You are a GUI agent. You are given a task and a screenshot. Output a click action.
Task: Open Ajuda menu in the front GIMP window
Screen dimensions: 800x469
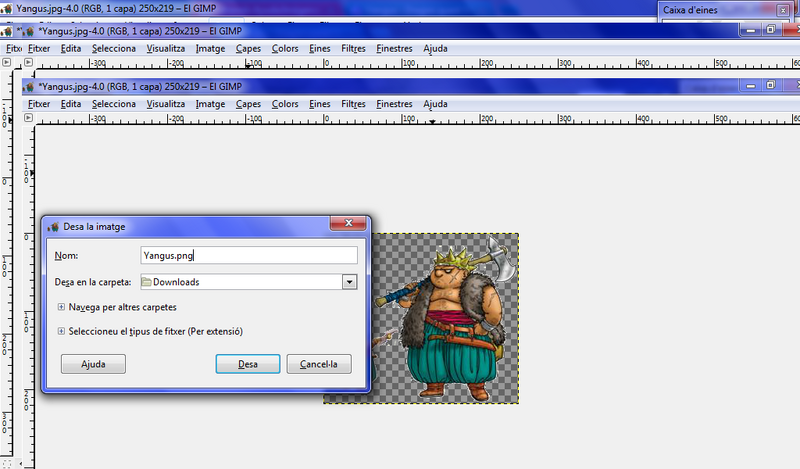(435, 104)
